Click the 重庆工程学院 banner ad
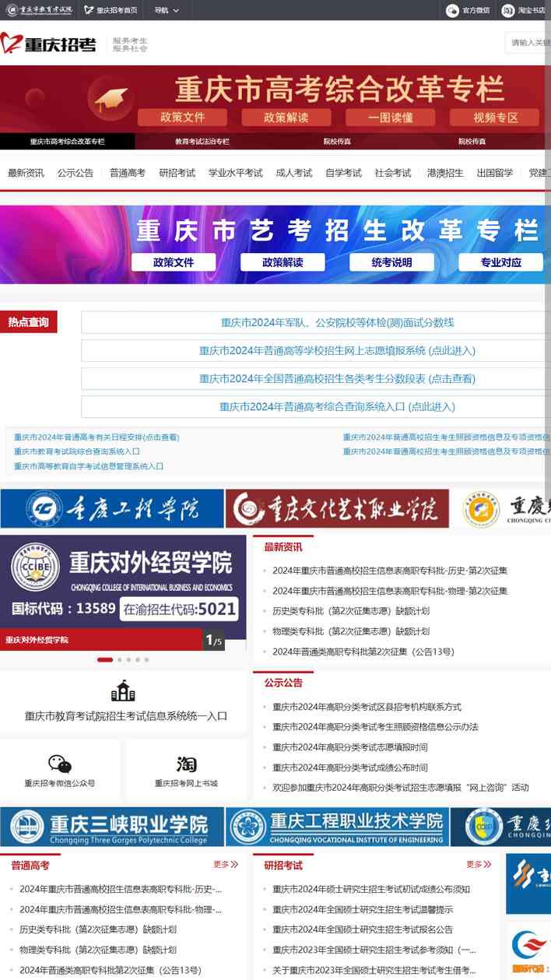Image resolution: width=551 pixels, height=980 pixels. 112,508
